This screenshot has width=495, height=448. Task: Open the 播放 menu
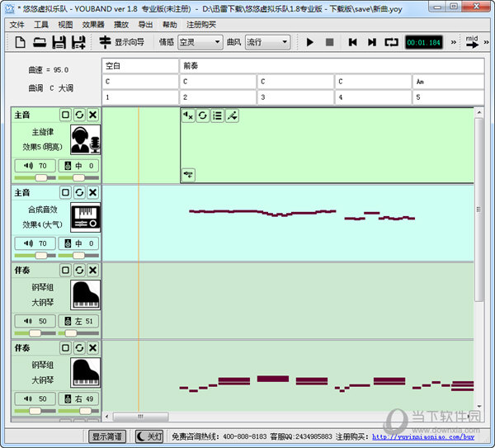coord(121,25)
